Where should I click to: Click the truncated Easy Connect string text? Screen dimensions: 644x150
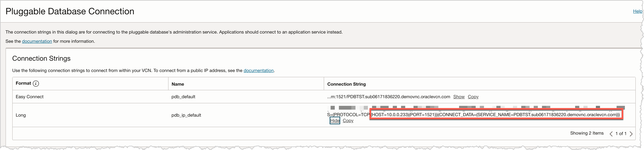pyautogui.click(x=388, y=97)
